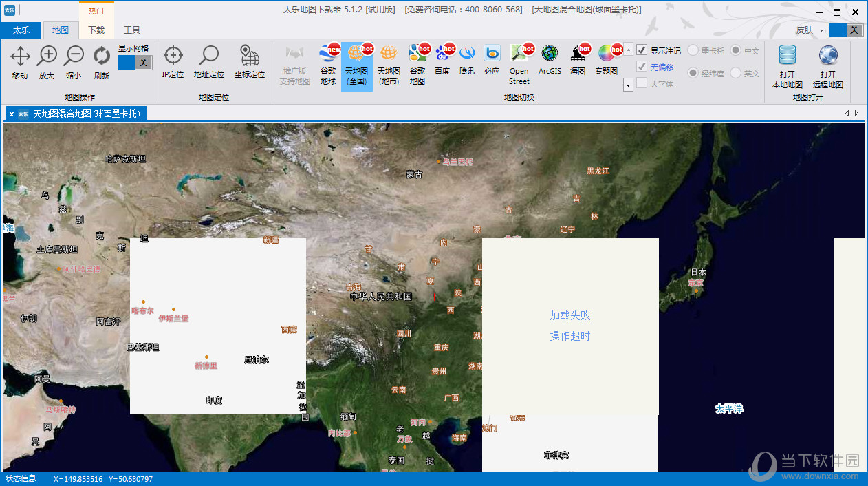Select 墨卡托 radio button

pyautogui.click(x=693, y=50)
